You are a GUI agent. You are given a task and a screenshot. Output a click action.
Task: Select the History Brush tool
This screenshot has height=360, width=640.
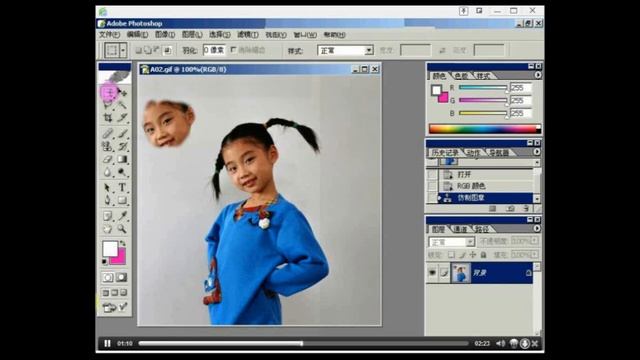click(122, 146)
